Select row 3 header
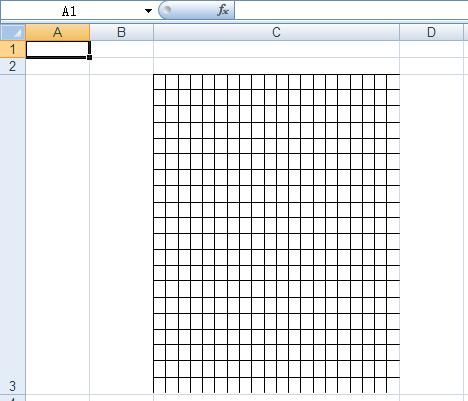Viewport: 468px width, 401px height. coord(13,234)
